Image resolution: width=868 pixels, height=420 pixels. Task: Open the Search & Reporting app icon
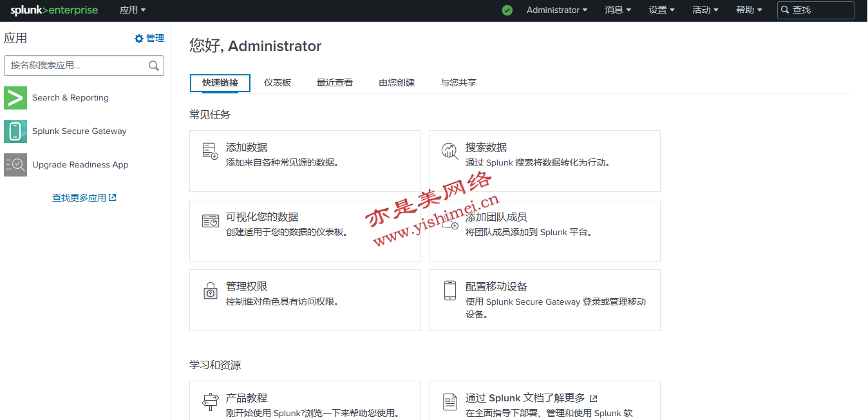pos(15,98)
